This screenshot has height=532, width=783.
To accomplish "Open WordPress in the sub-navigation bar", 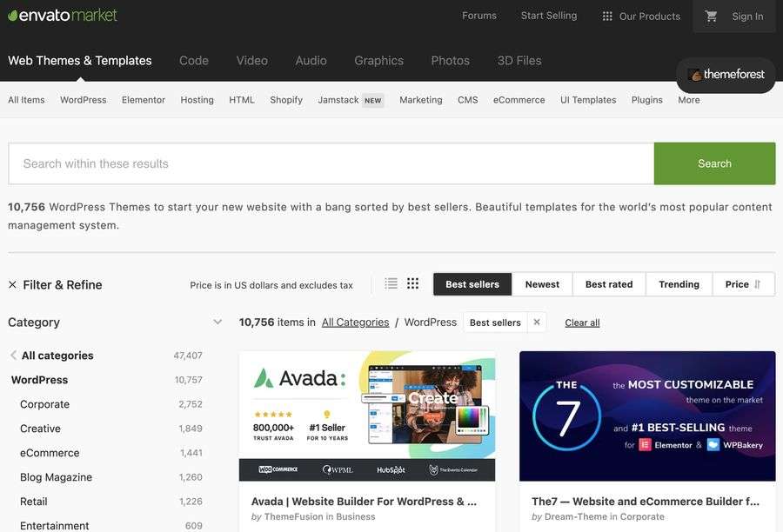I will (x=84, y=100).
